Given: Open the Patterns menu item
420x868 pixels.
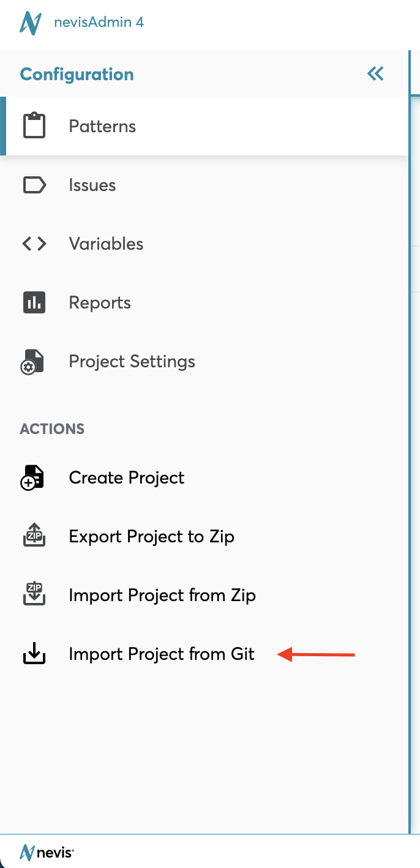Looking at the screenshot, I should [102, 127].
